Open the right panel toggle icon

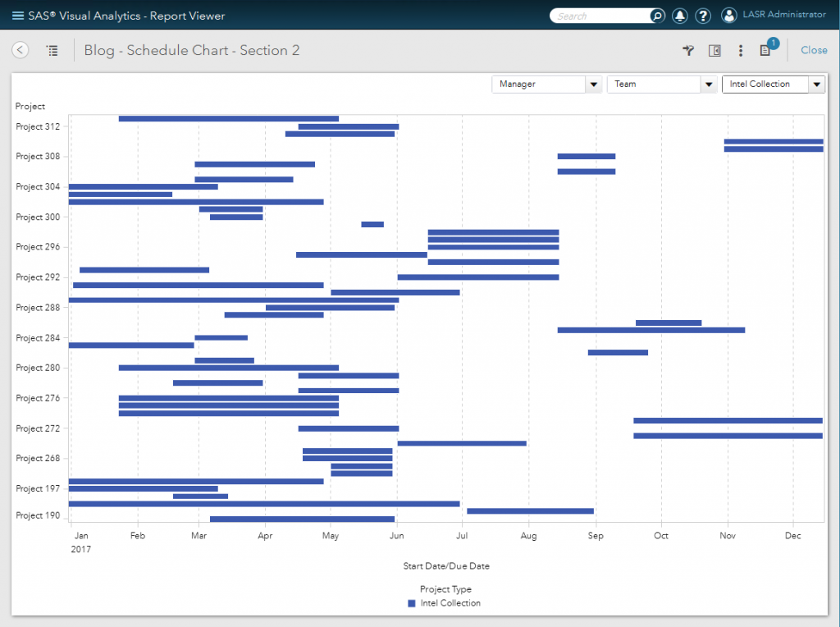[x=714, y=50]
